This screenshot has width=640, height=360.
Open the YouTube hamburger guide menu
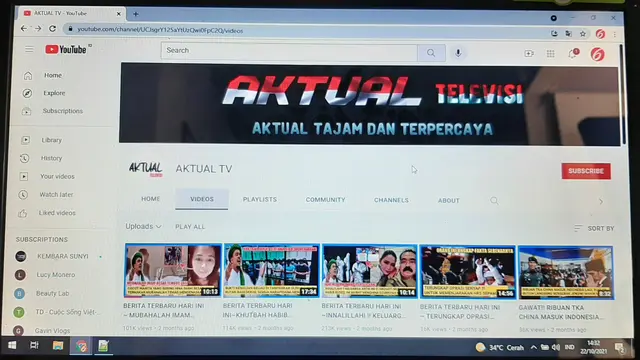[29, 50]
